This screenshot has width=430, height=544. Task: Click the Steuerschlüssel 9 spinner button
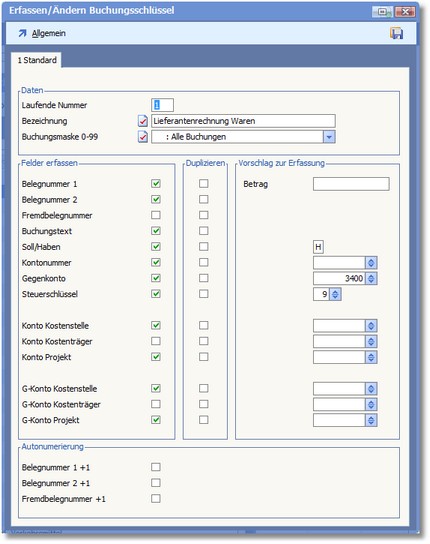coord(335,294)
